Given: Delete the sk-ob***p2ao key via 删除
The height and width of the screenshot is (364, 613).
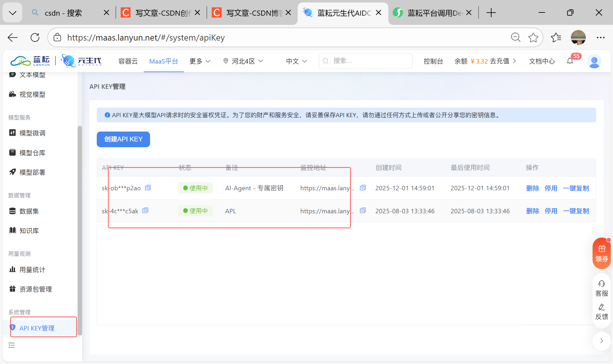Looking at the screenshot, I should pos(533,188).
